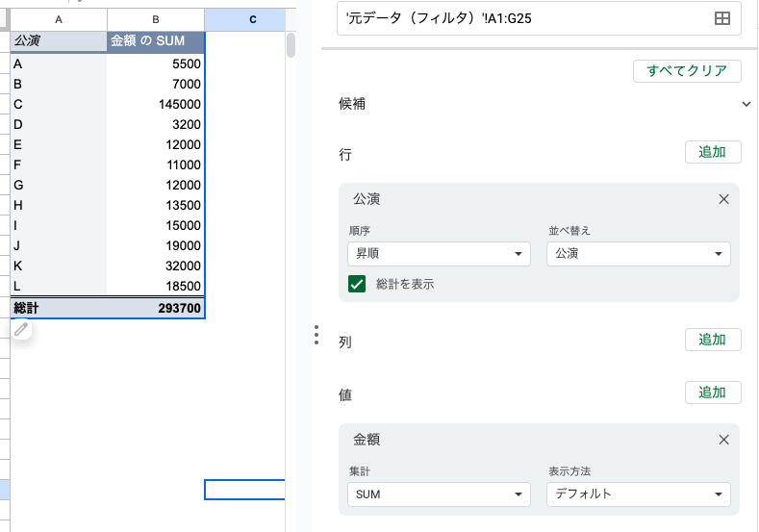The image size is (759, 532).
Task: Open the 並べ替え 公演 dropdown
Action: click(x=639, y=254)
